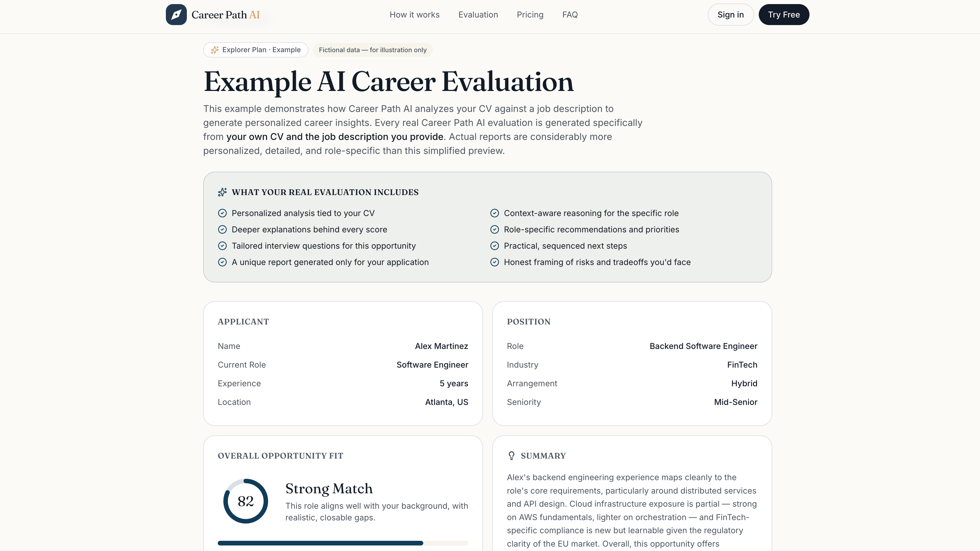
Task: Click the Strong Match heading
Action: click(x=329, y=489)
